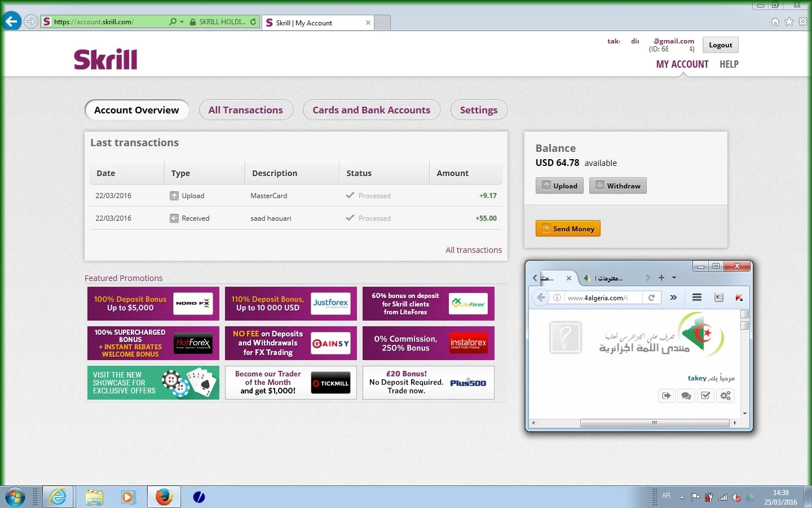Image resolution: width=812 pixels, height=508 pixels.
Task: Click the forum checkmark icon
Action: 705,396
